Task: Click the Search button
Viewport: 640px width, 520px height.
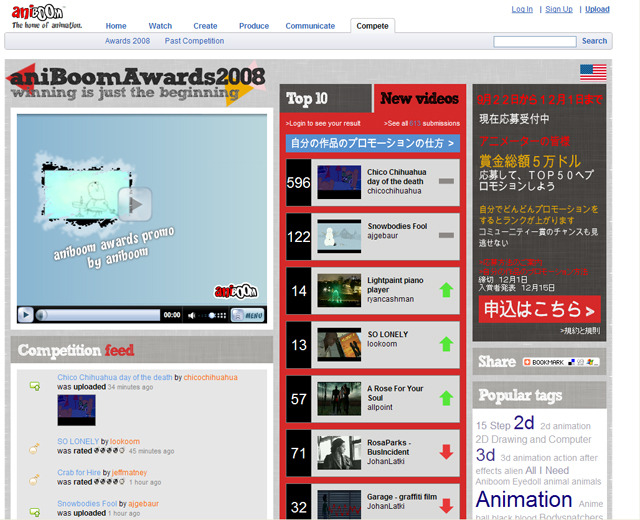Action: point(594,41)
